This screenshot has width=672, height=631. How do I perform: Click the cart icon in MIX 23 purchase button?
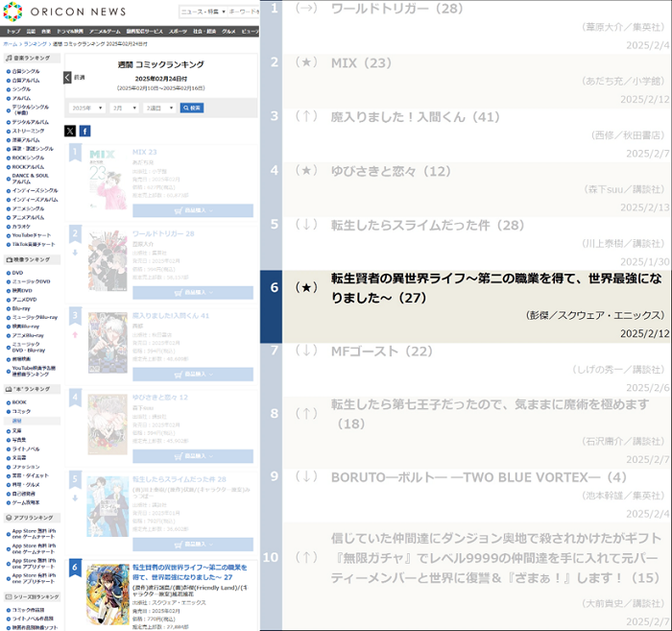179,210
